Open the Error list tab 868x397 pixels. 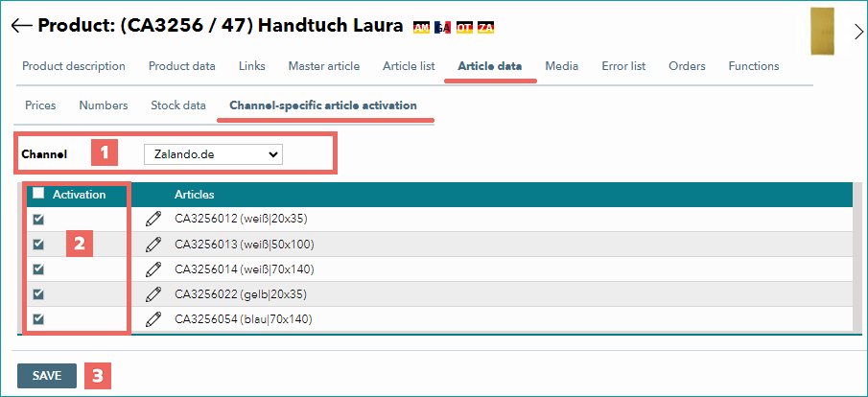[x=623, y=66]
